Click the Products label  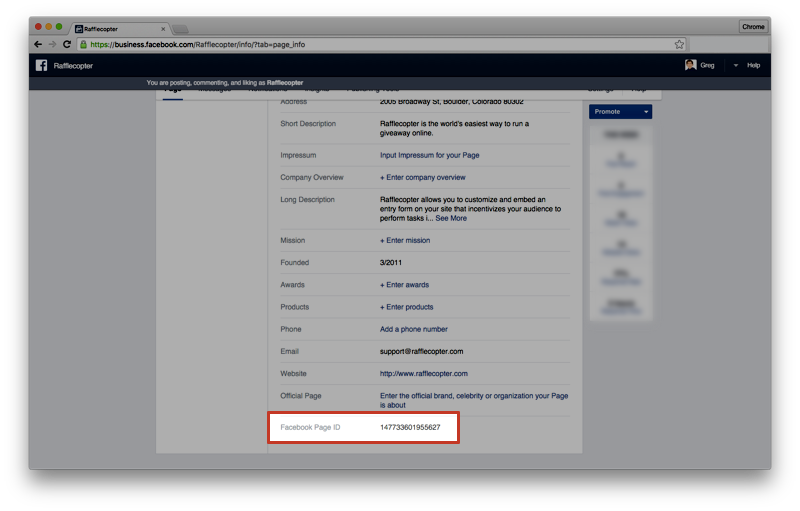pyautogui.click(x=294, y=307)
